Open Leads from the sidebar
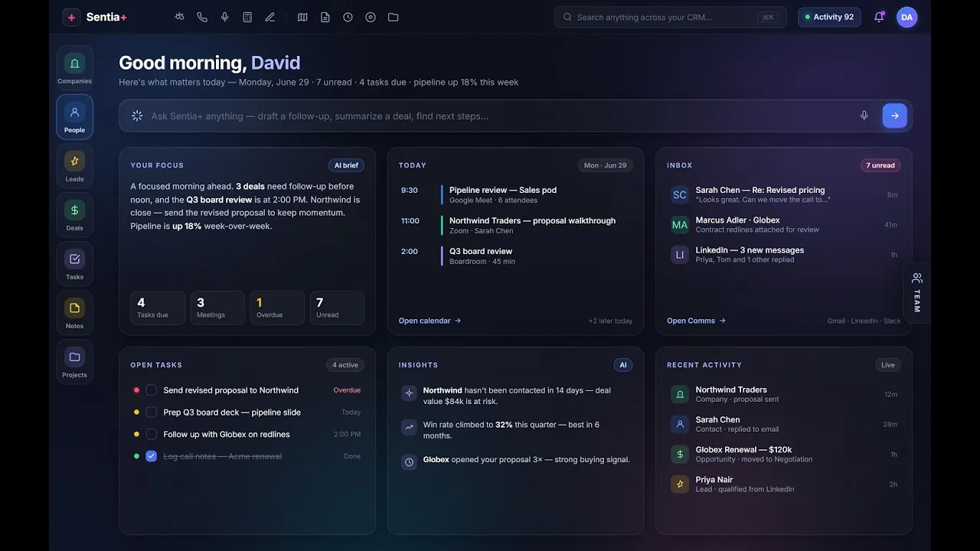Viewport: 980px width, 551px height. click(x=74, y=166)
